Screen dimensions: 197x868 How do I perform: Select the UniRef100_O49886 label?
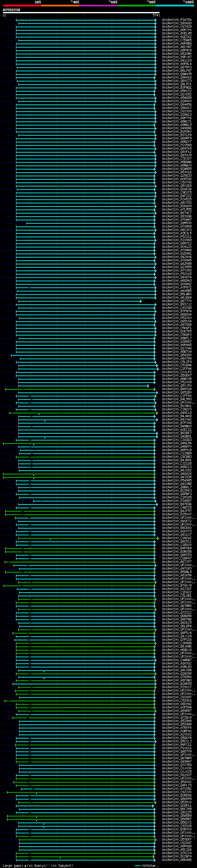(x=176, y=128)
